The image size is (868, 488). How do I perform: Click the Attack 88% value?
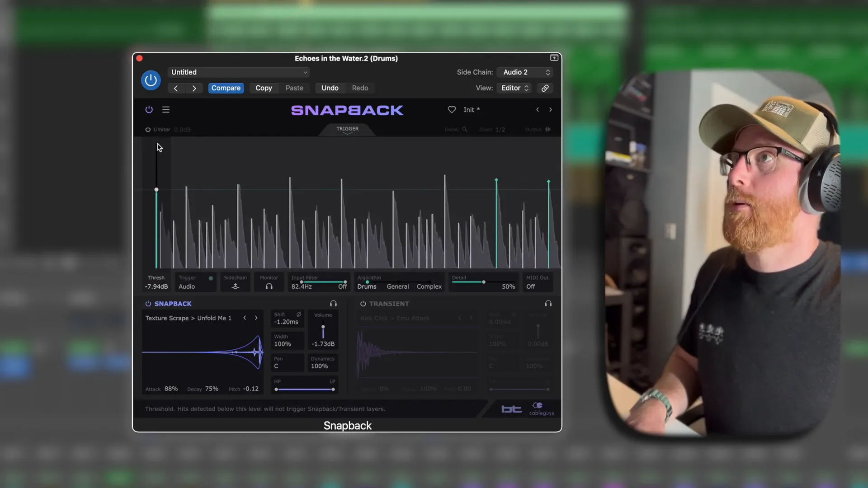tap(171, 389)
